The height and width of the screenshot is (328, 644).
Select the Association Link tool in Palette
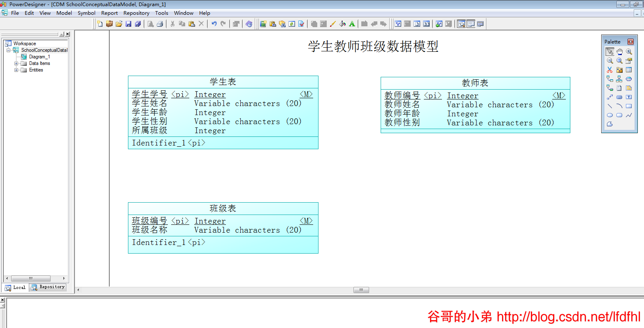[609, 88]
